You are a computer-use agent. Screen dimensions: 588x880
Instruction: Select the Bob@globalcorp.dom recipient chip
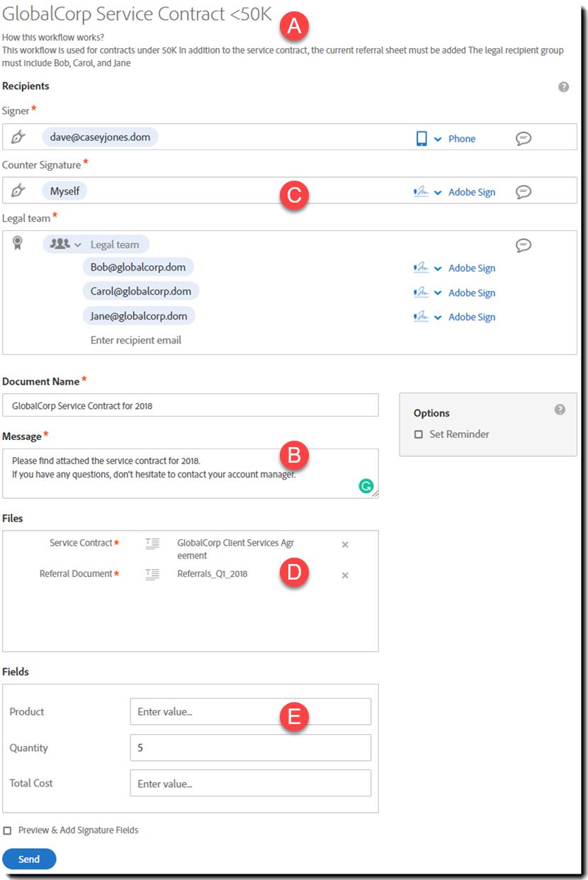point(138,267)
